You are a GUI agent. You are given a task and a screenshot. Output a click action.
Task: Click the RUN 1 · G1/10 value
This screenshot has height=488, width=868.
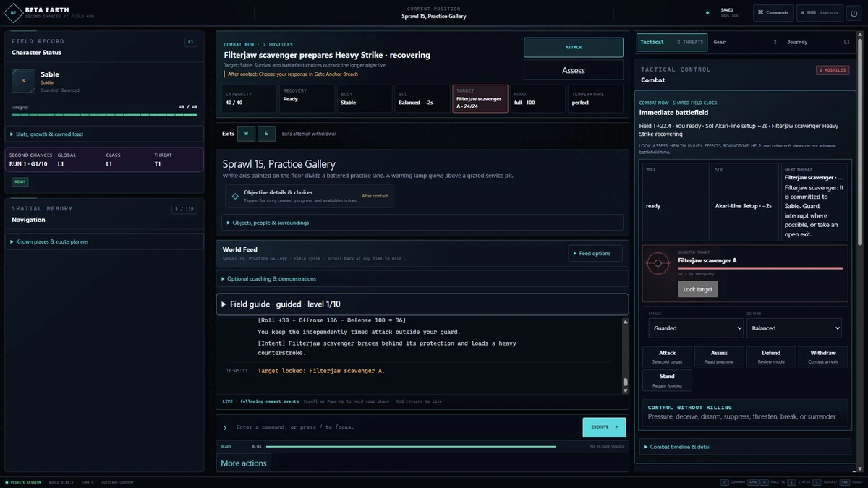coord(30,164)
